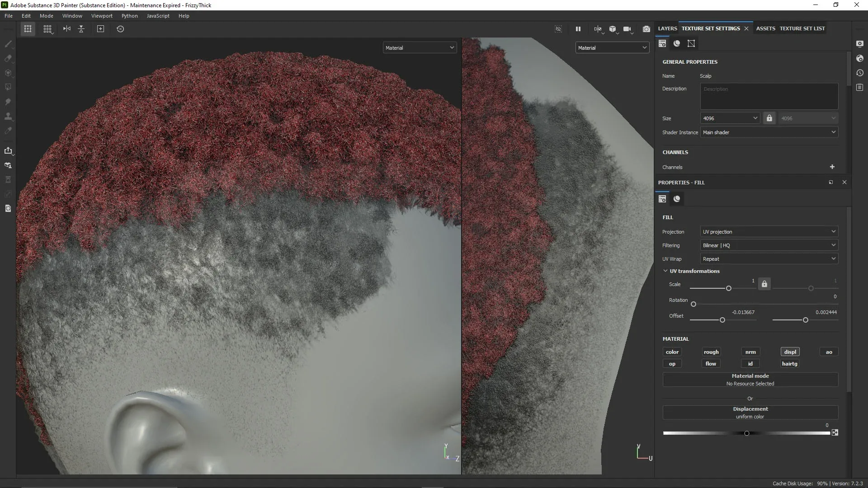Add a new channel with plus
The height and width of the screenshot is (488, 868).
click(832, 167)
